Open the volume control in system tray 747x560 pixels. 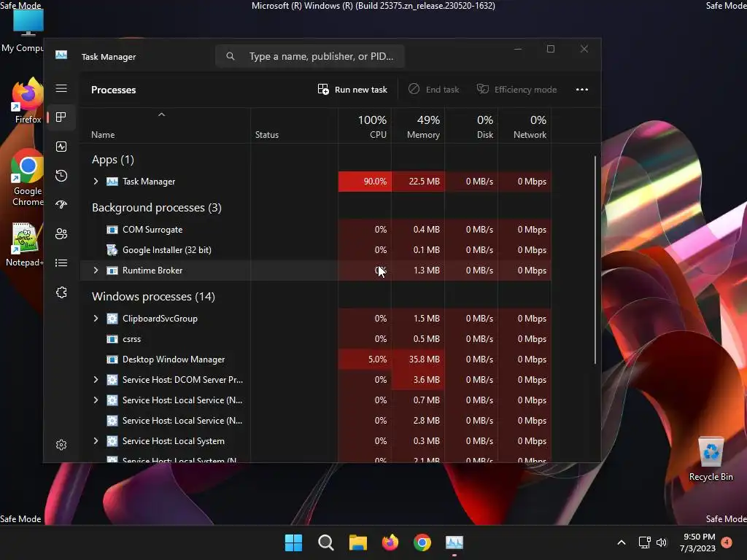tap(662, 542)
